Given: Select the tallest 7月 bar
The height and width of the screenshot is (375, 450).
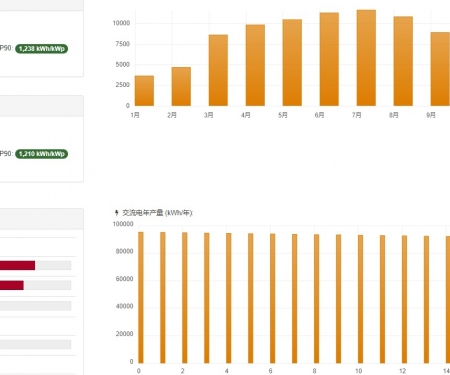Looking at the screenshot, I should click(x=366, y=58).
